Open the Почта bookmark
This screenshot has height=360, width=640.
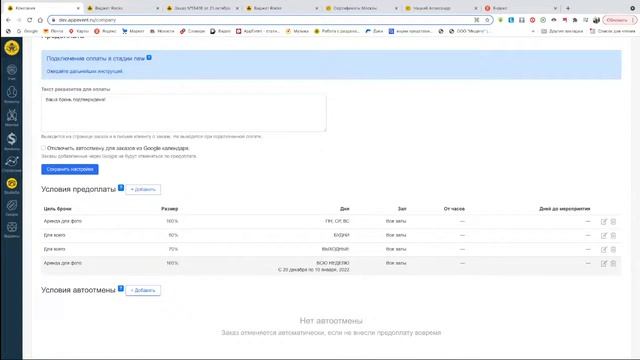tap(53, 31)
